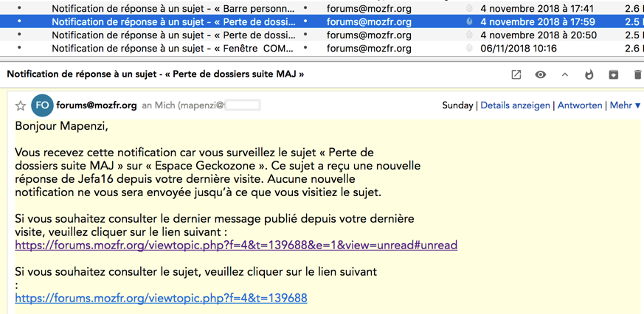
Task: Click the eye icon in message header
Action: [541, 74]
